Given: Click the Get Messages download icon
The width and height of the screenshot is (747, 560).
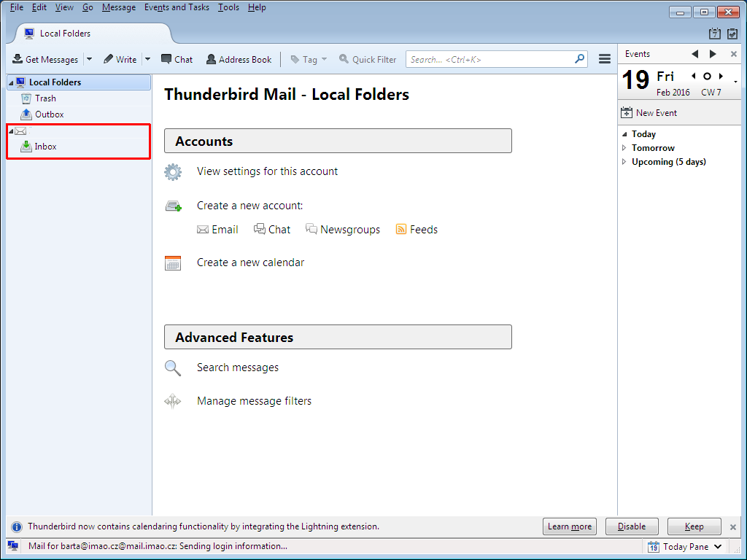Looking at the screenshot, I should click(x=18, y=58).
